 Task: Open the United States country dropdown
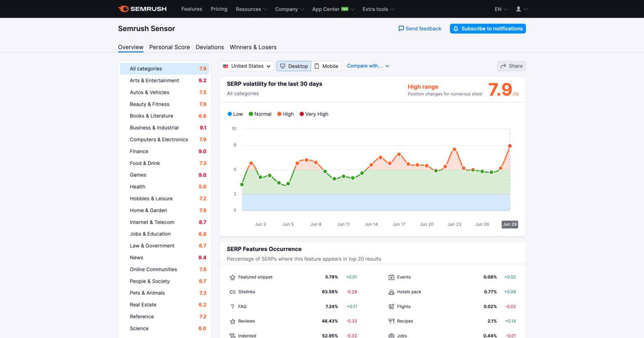click(x=247, y=66)
